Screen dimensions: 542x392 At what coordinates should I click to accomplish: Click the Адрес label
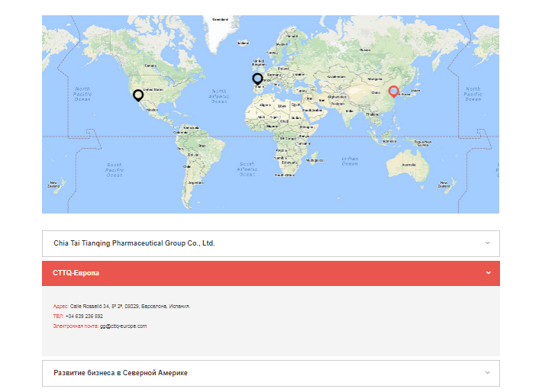point(60,307)
